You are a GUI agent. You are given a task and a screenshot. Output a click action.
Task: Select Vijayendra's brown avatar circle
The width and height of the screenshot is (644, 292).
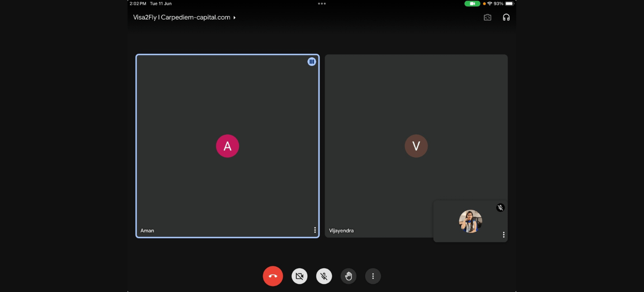click(416, 146)
